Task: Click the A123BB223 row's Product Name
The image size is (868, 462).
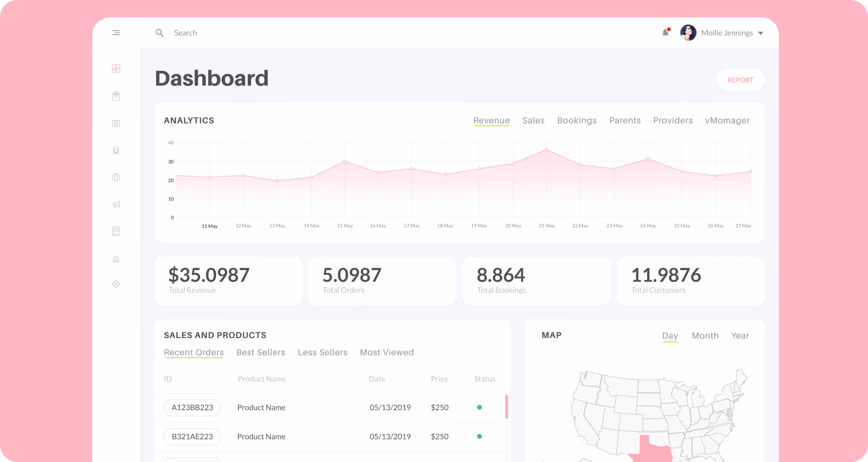Action: point(261,407)
